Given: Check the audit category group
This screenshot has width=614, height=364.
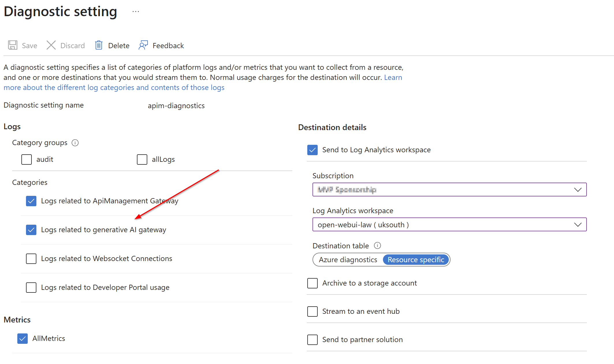Looking at the screenshot, I should (27, 159).
